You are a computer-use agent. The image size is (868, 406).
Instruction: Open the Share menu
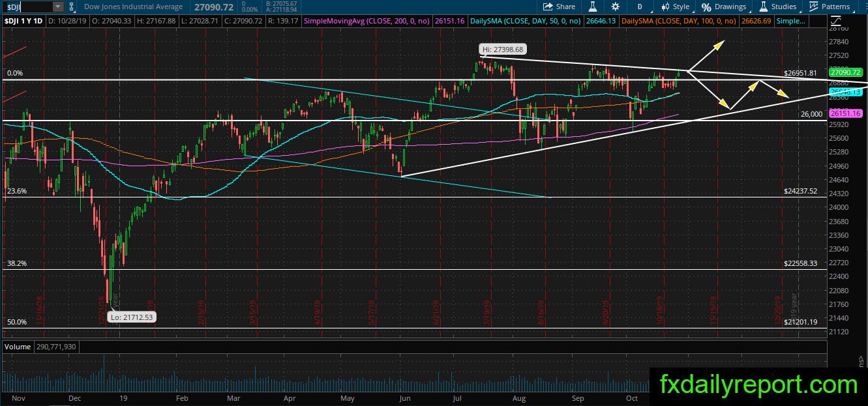560,7
